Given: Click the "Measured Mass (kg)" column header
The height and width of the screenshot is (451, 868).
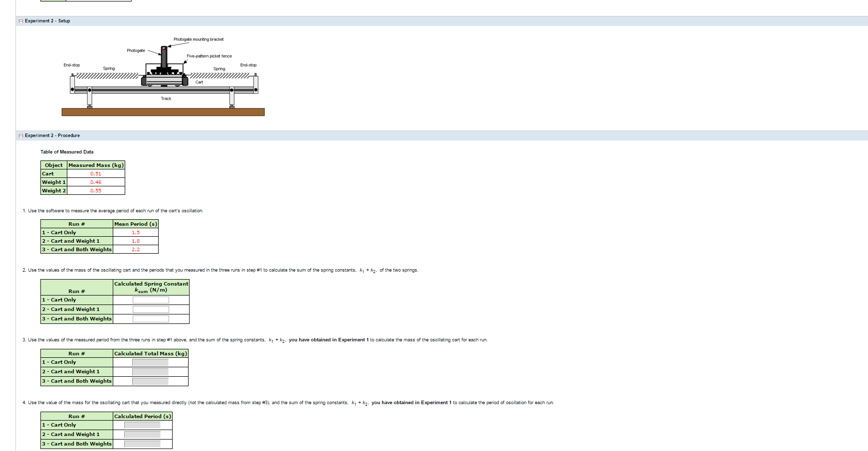Looking at the screenshot, I should coord(96,165).
